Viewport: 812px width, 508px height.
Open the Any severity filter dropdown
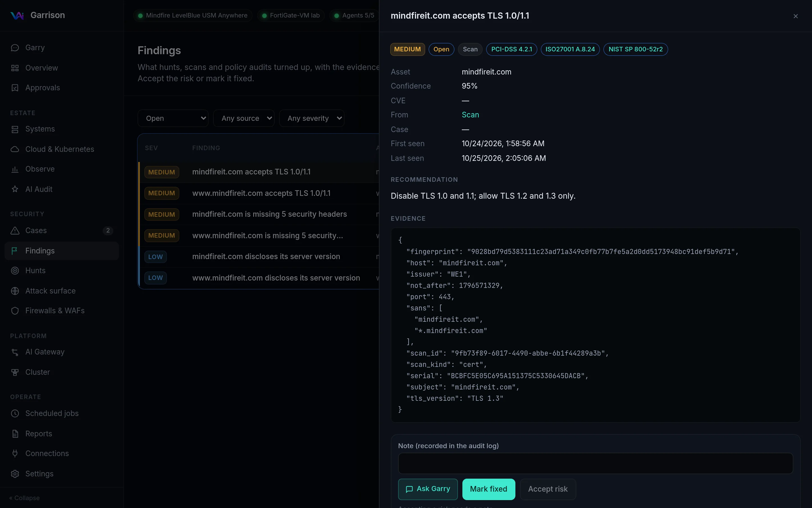pyautogui.click(x=311, y=118)
